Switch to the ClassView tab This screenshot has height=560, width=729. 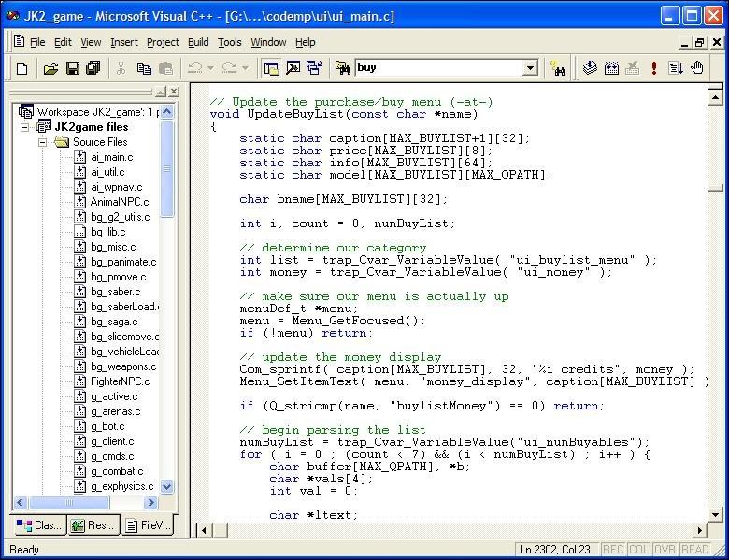(37, 525)
